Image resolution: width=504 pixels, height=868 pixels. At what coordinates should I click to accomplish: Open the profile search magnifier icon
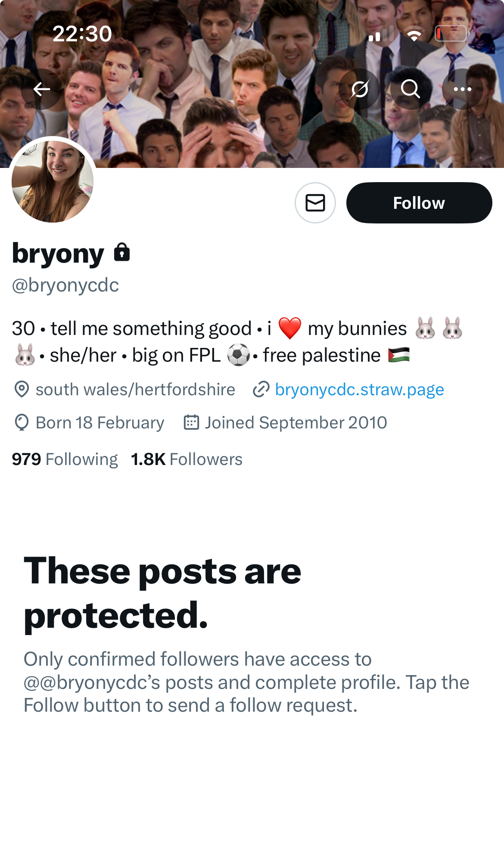[411, 89]
